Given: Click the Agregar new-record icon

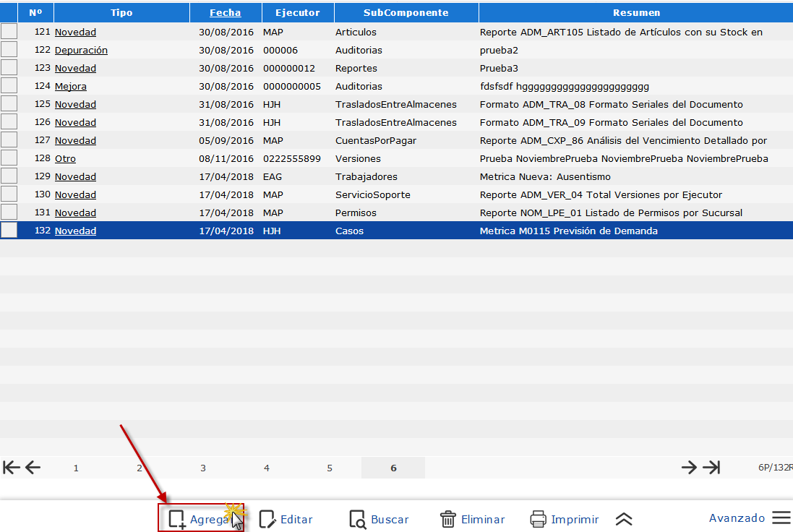Looking at the screenshot, I should pyautogui.click(x=177, y=519).
